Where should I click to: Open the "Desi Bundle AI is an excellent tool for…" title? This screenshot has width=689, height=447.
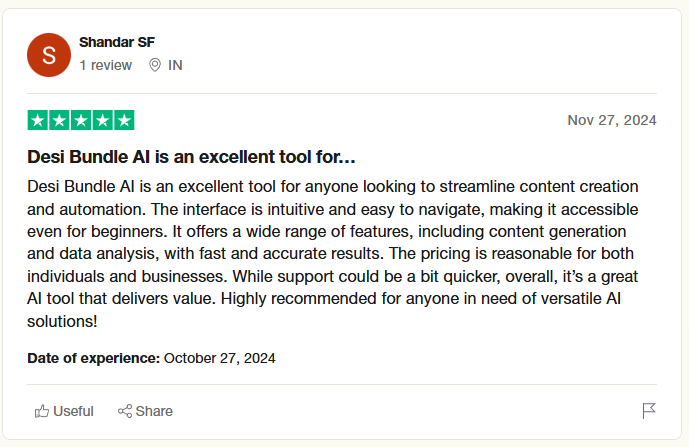(x=192, y=158)
